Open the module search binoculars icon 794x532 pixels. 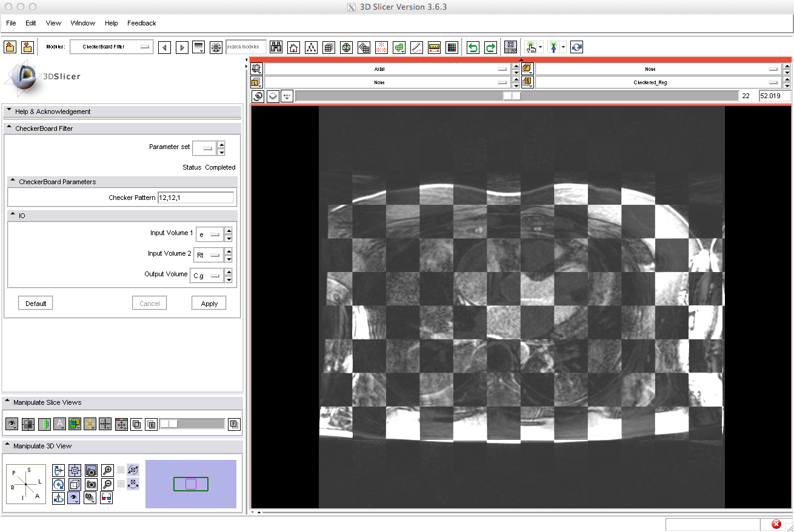276,47
